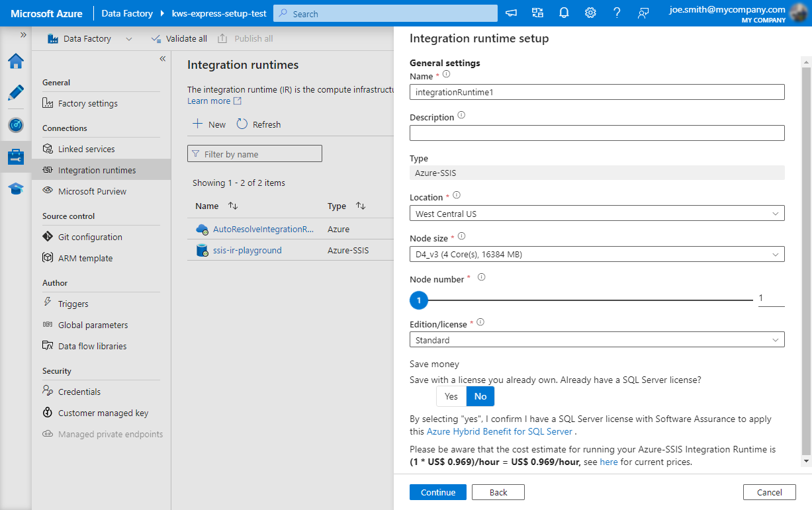The width and height of the screenshot is (812, 510).
Task: Click the Back button
Action: [x=498, y=492]
